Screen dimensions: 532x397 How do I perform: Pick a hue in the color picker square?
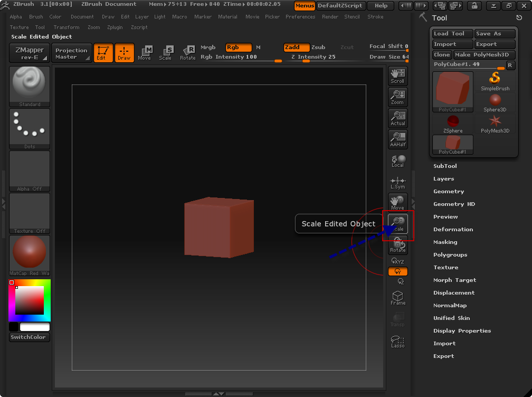point(30,300)
